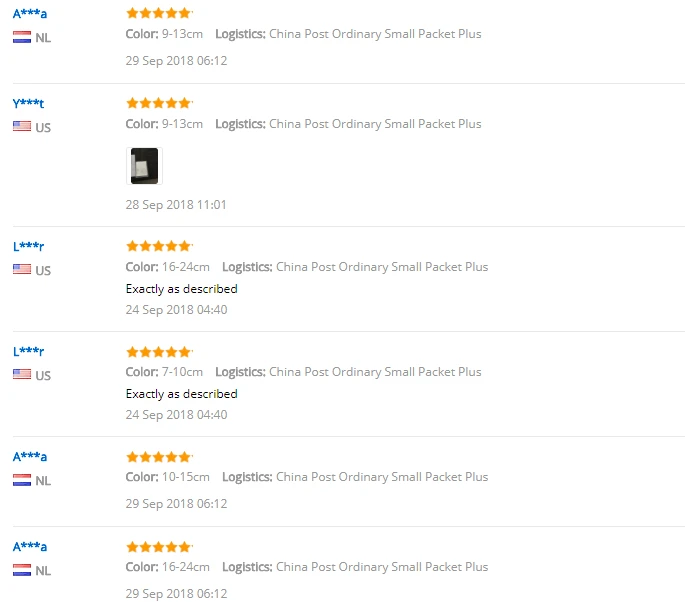Click the star rating on Y***t's review
Image resolution: width=685 pixels, height=602 pixels.
[158, 103]
